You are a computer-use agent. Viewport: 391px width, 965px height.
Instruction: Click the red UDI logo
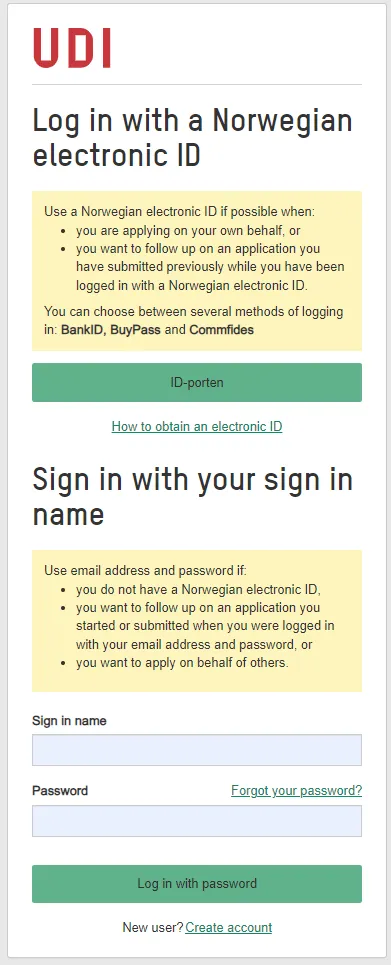[72, 47]
